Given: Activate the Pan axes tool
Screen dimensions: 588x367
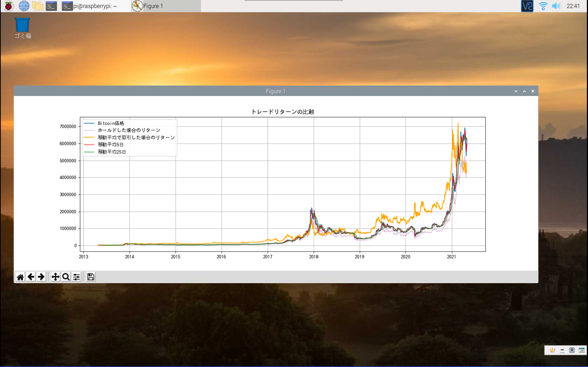Looking at the screenshot, I should [x=55, y=277].
